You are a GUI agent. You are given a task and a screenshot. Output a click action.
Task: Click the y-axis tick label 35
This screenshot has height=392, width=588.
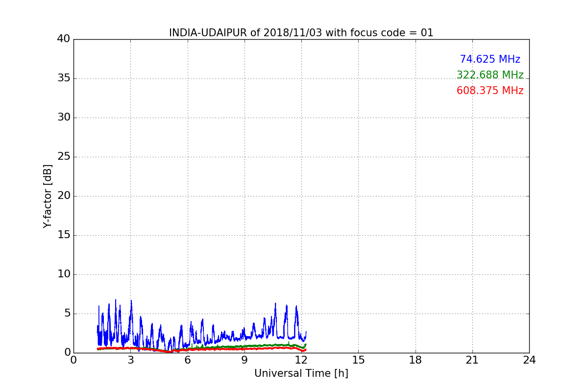click(x=64, y=78)
